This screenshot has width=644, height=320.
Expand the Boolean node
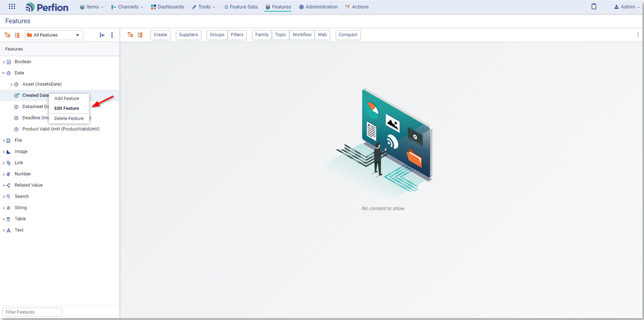[x=4, y=62]
